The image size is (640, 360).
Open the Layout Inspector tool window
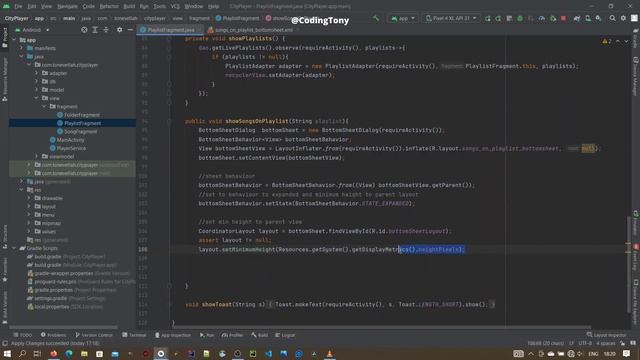[606, 335]
